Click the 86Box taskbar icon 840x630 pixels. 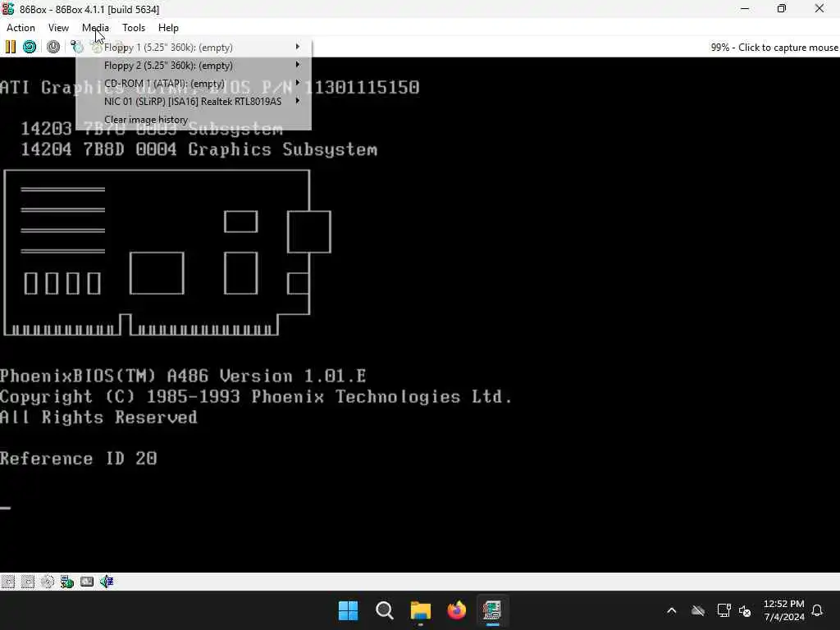point(492,610)
